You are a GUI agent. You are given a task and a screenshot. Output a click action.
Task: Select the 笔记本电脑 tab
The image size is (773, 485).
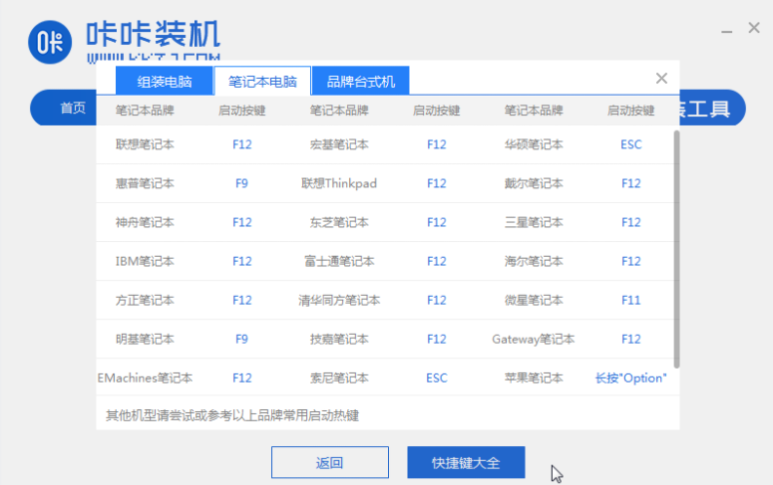click(x=262, y=81)
